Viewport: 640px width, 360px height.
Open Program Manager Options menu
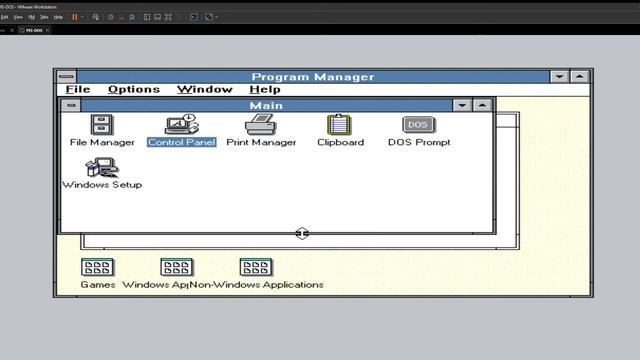pyautogui.click(x=134, y=89)
